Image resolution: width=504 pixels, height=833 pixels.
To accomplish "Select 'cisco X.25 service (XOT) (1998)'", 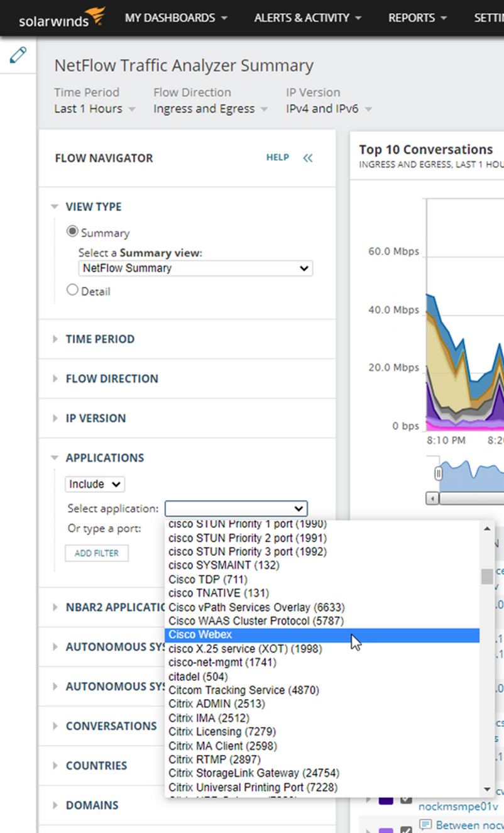I will (322, 649).
